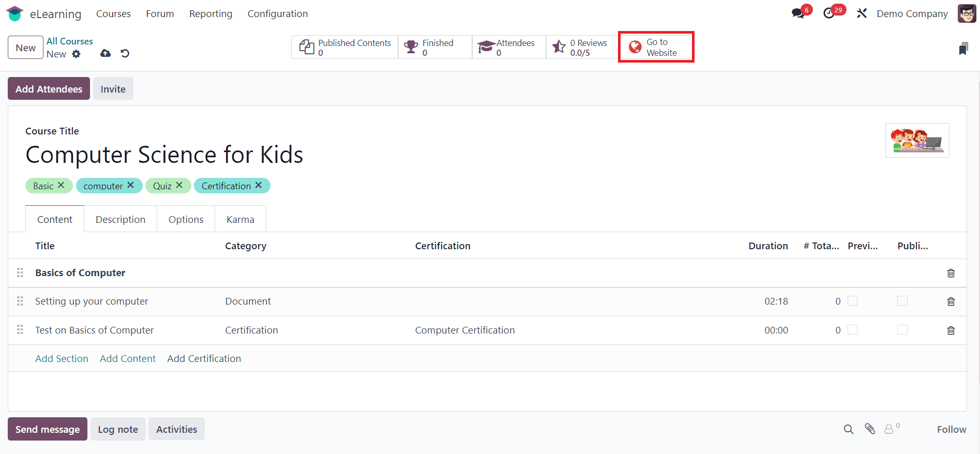Open the Configuration menu
Viewport: 980px width, 454px height.
point(277,14)
